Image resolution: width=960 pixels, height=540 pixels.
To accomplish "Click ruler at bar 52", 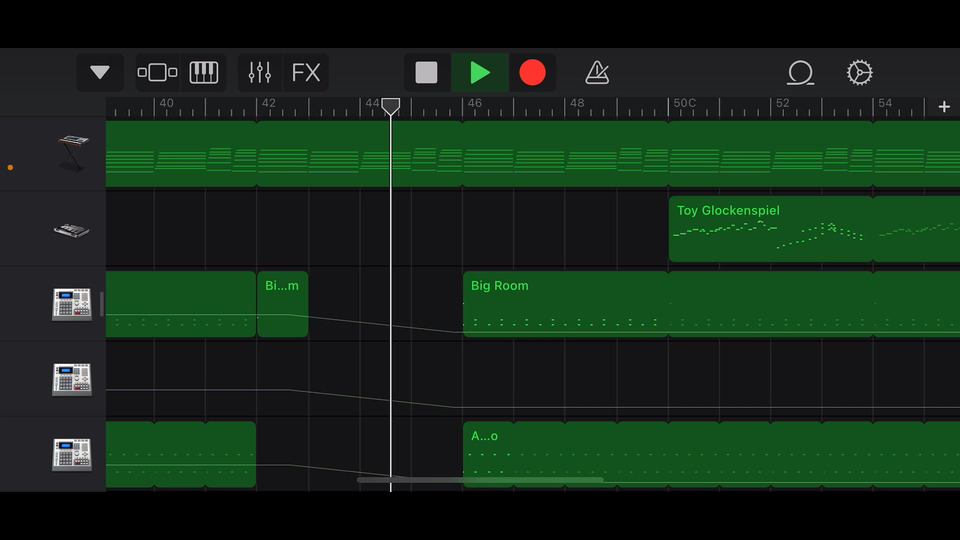I will [783, 103].
